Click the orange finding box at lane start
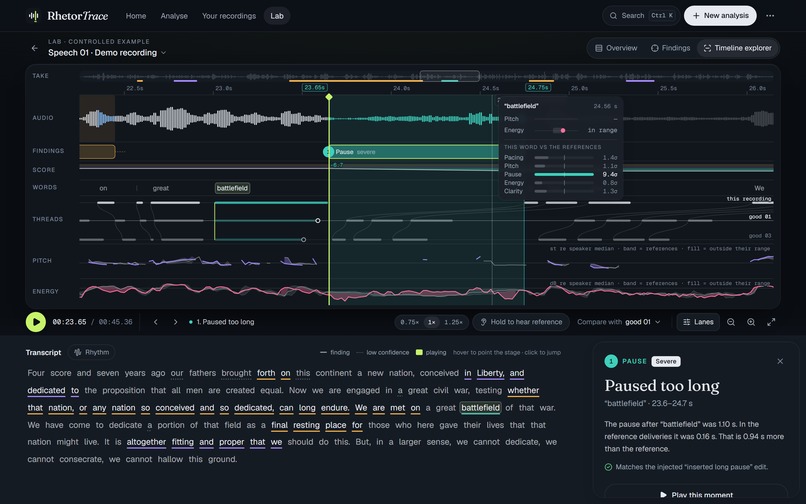Image resolution: width=806 pixels, height=504 pixels. [97, 152]
